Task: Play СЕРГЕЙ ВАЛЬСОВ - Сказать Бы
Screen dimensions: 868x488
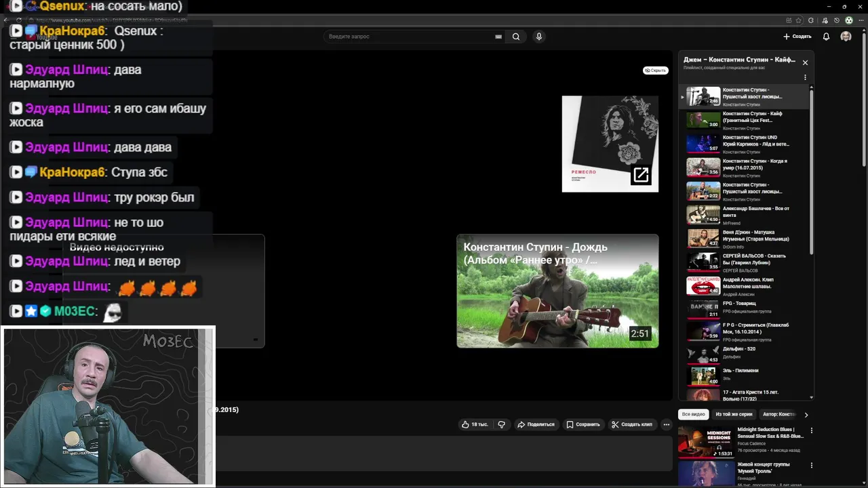Action: (745, 262)
